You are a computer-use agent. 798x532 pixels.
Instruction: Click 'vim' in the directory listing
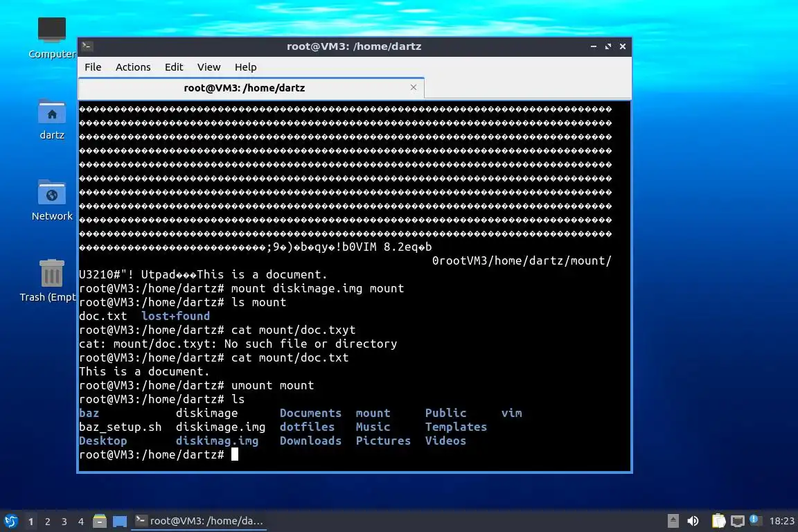511,413
